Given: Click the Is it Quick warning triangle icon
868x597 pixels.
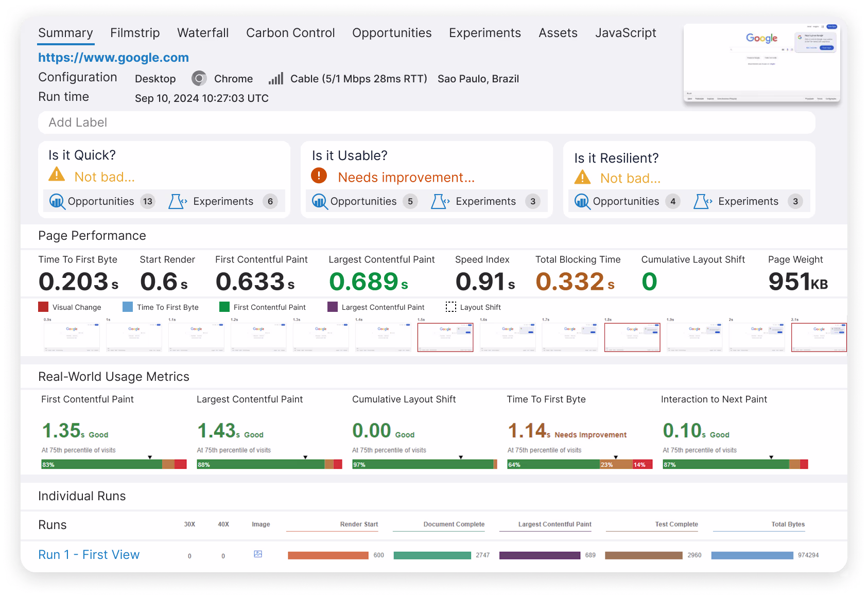Looking at the screenshot, I should click(57, 174).
